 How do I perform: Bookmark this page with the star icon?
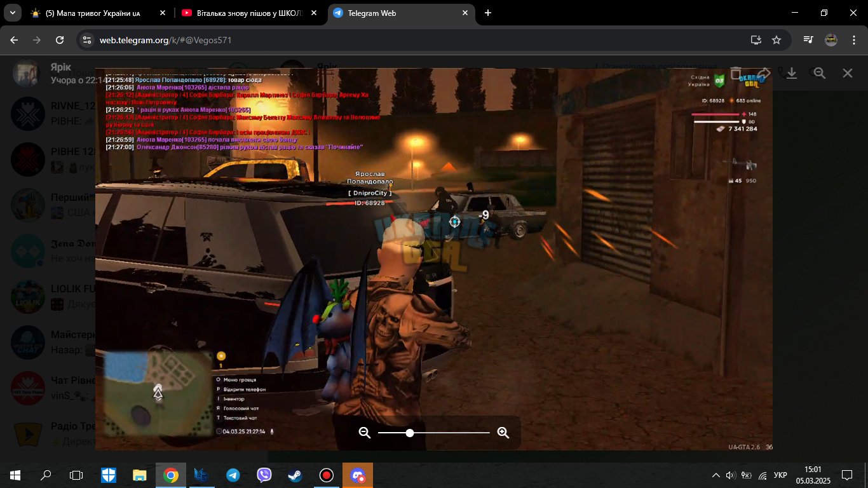[x=776, y=40]
